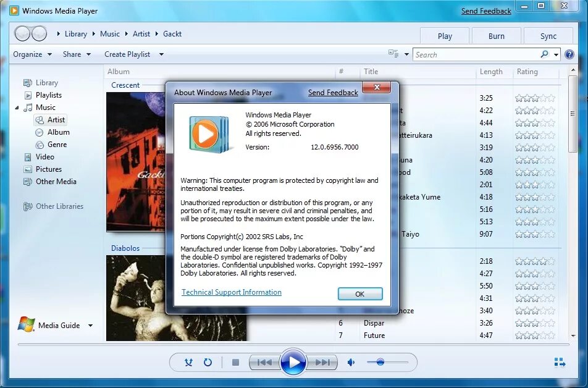Screen dimensions: 588x388
Task: Click the Artist icon in the navigation tree
Action: point(40,120)
